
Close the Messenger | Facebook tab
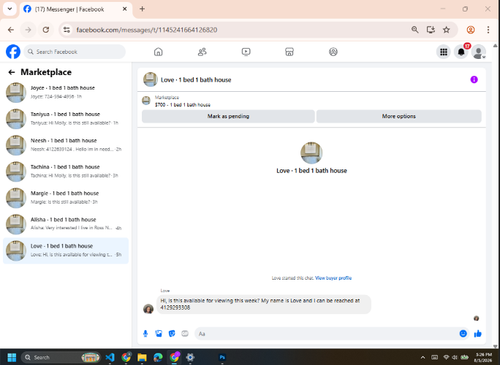[125, 9]
